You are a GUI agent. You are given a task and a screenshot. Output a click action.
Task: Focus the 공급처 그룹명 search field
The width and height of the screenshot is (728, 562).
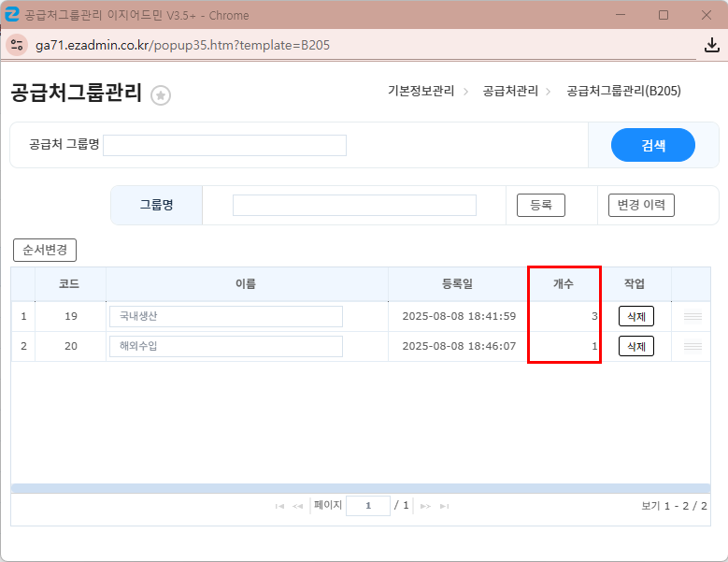point(224,145)
